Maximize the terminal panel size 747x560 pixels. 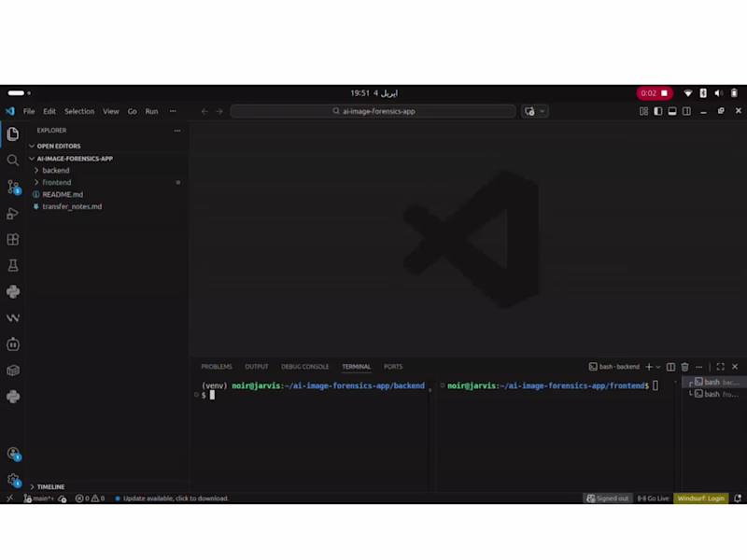(x=720, y=367)
